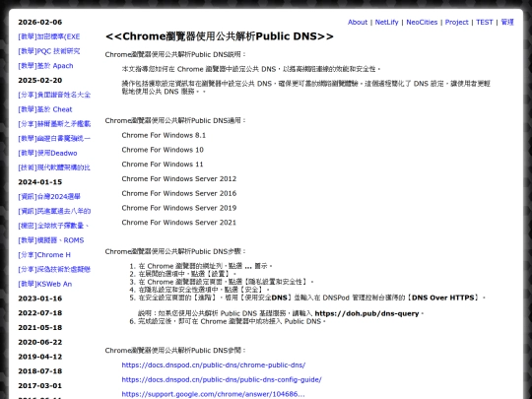Expand the 2019-04-12 date group

point(40,357)
